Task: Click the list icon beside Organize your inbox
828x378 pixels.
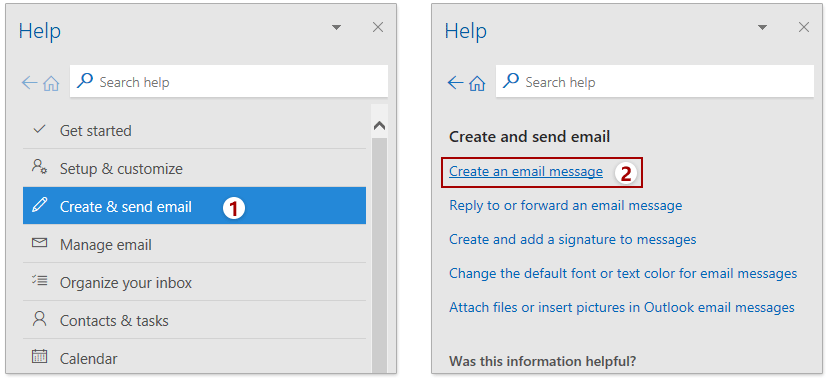Action: (x=39, y=281)
